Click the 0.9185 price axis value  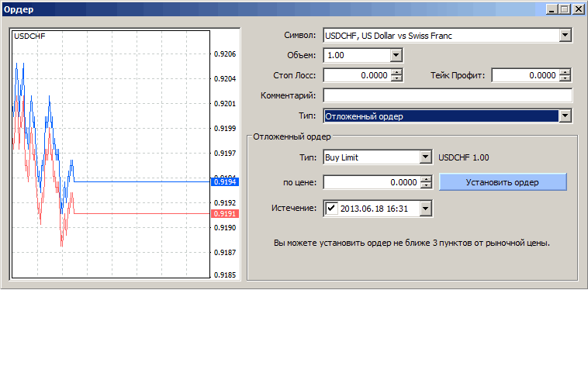tap(225, 274)
